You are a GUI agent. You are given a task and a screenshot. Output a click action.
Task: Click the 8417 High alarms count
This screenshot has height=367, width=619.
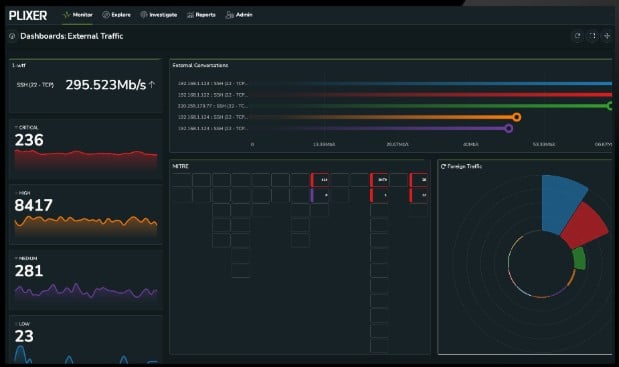(x=34, y=205)
